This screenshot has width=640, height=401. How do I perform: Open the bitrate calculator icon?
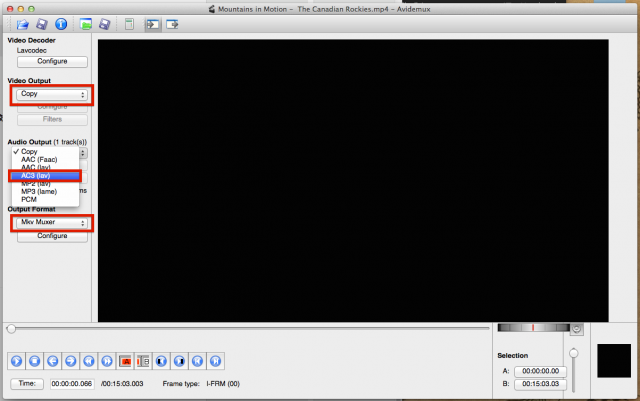point(129,25)
